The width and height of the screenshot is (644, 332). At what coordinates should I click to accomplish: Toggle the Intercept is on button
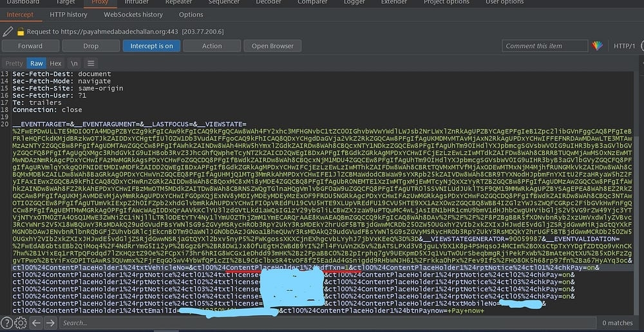coord(151,46)
